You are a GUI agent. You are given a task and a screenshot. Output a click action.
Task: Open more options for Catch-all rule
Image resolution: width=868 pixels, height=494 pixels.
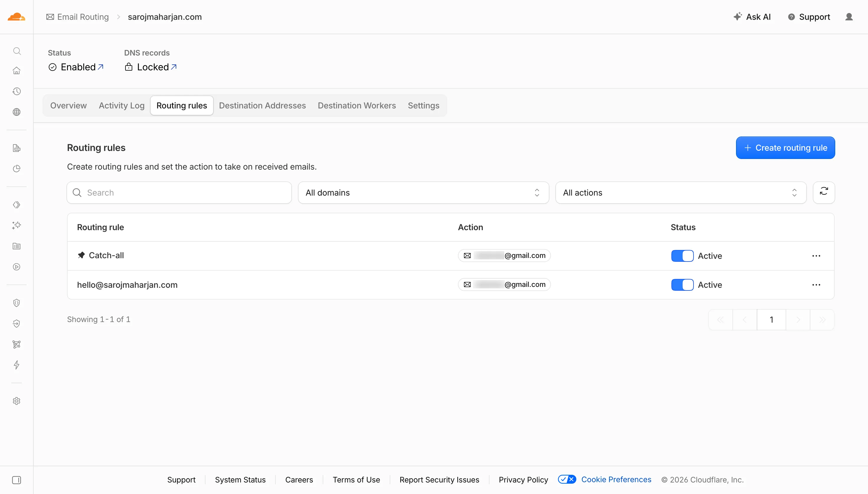point(816,256)
